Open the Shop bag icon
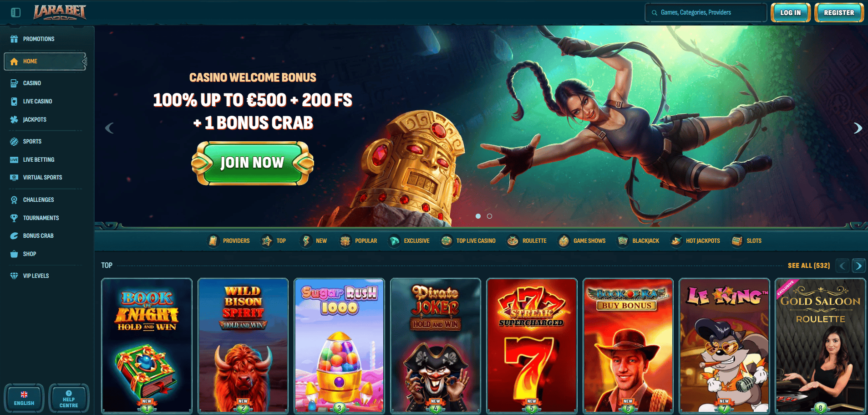The height and width of the screenshot is (415, 868). pos(14,254)
